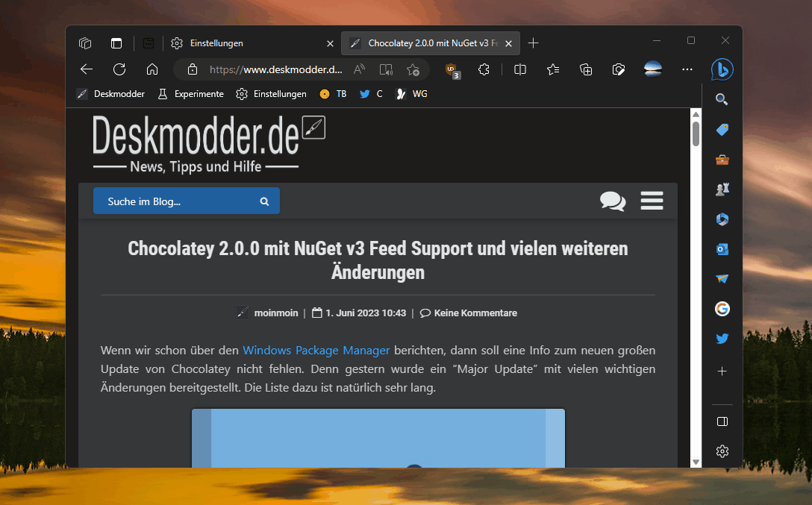Open the Einstellungen bookmark in favorites bar
The image size is (812, 505).
point(271,94)
